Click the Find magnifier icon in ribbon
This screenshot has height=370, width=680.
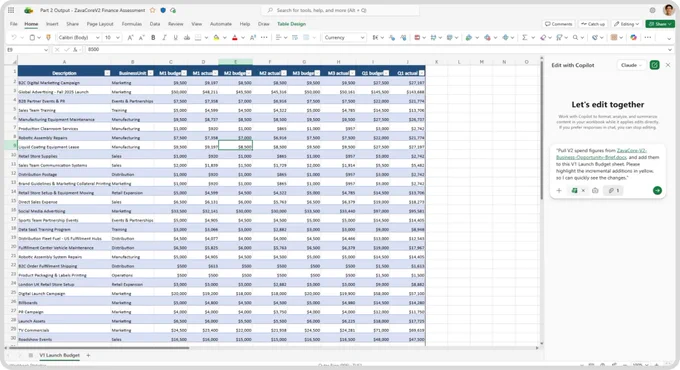click(x=575, y=38)
